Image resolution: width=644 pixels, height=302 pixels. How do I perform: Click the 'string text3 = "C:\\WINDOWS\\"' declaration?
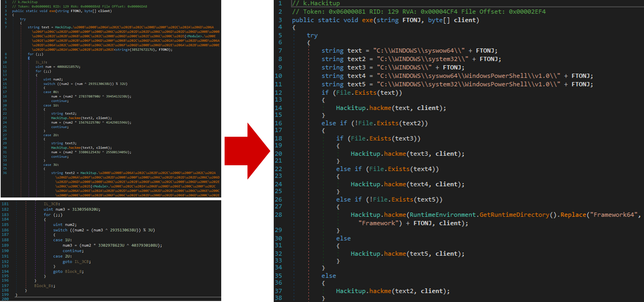click(393, 68)
